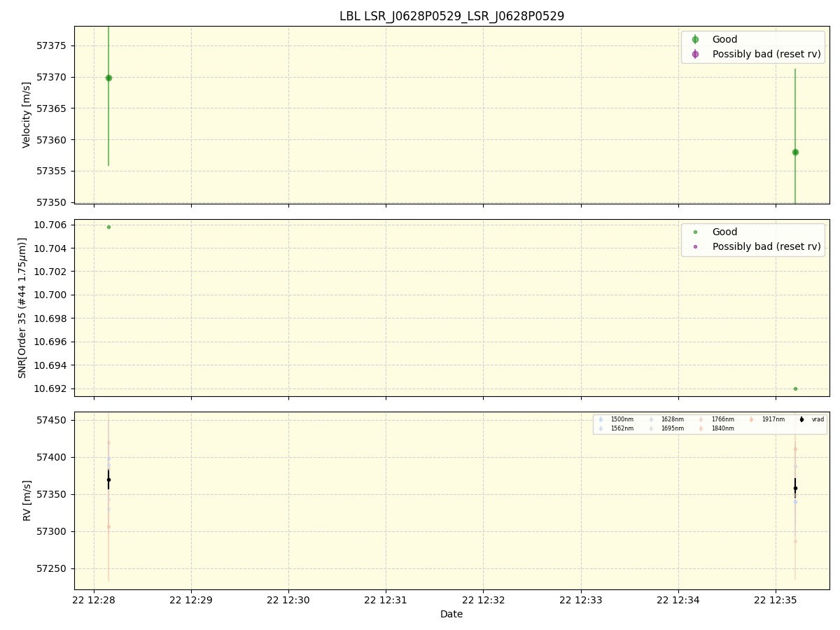
Task: Click the SNR data point at 10.692
Action: coord(795,388)
